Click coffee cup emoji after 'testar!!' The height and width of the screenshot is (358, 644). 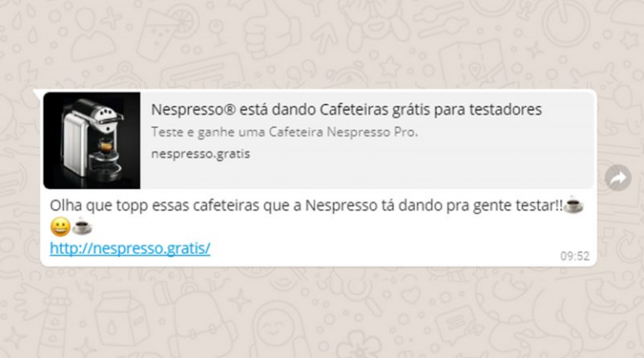tap(574, 205)
